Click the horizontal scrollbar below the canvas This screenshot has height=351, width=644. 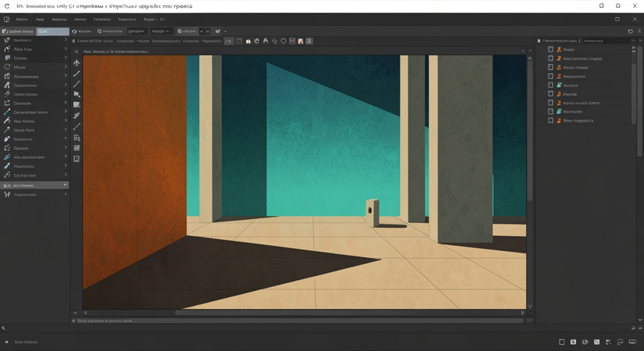coord(349,313)
